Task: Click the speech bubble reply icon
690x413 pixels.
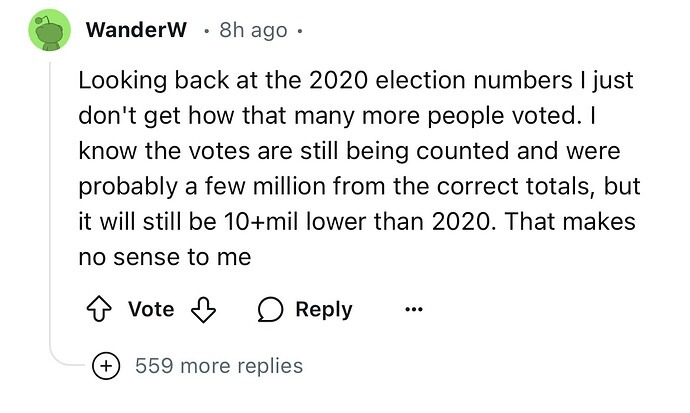Action: click(271, 310)
